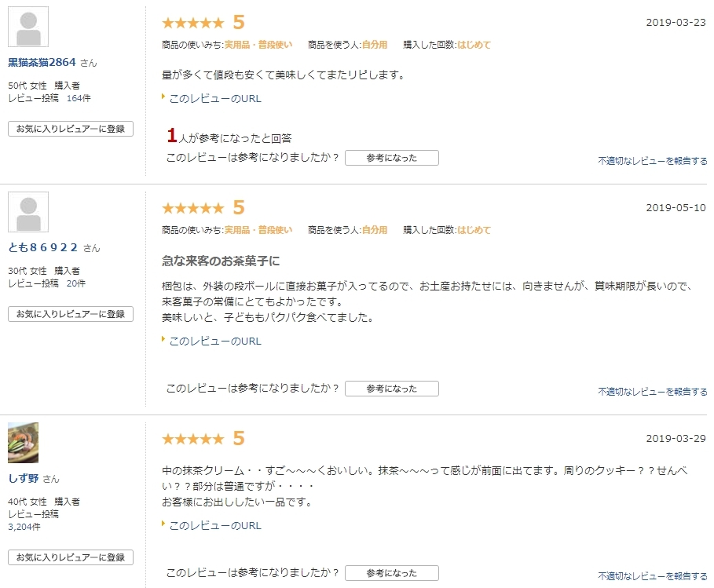Click the default avatar of とも86922
714x588 pixels.
[28, 212]
